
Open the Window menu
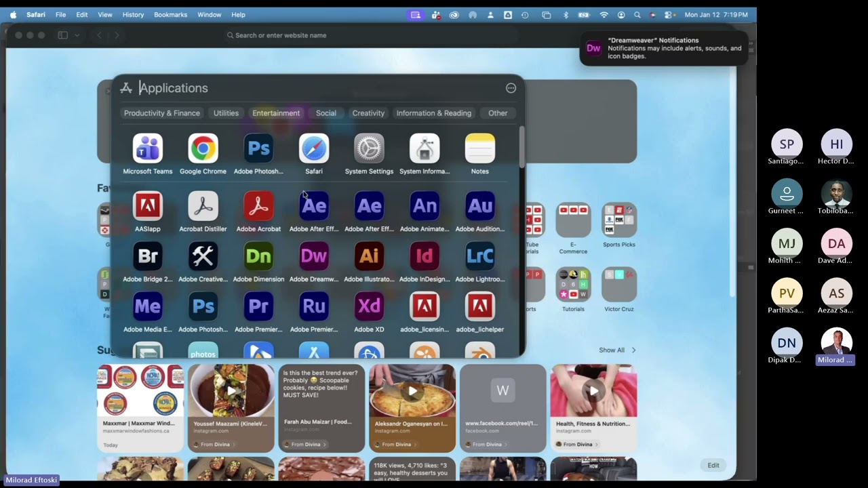209,15
